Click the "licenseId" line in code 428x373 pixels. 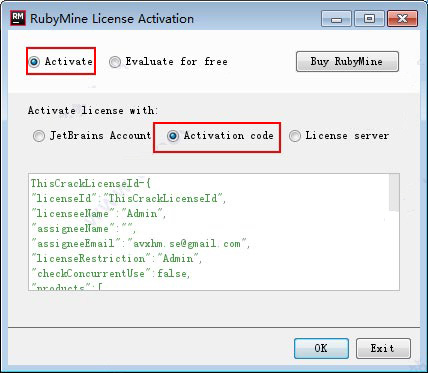[x=129, y=198]
